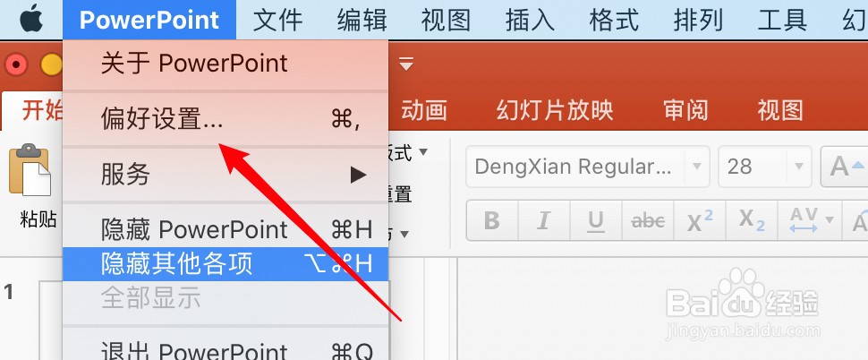Expand the DengXian font name dropdown
Viewport: 868px width, 360px height.
click(697, 167)
